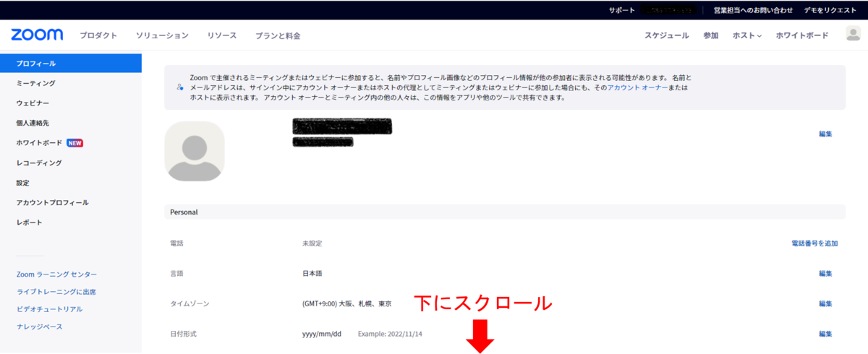Open Zoom ラーニング センター link
The height and width of the screenshot is (354, 868).
pos(56,275)
